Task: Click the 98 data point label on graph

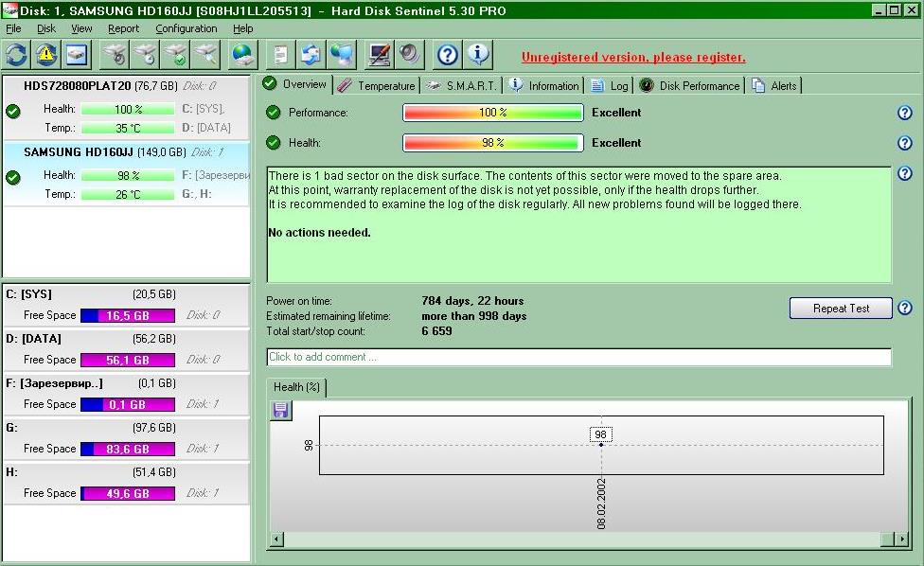Action: [600, 434]
